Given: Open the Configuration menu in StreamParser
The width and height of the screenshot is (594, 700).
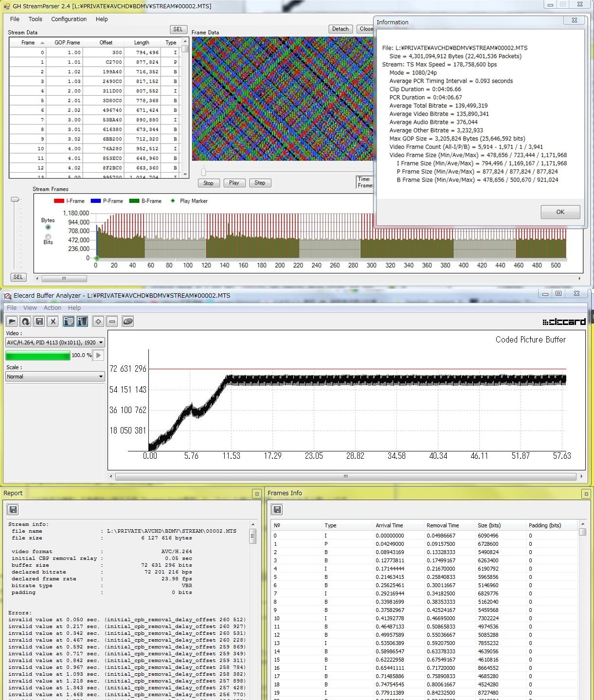Looking at the screenshot, I should point(69,19).
